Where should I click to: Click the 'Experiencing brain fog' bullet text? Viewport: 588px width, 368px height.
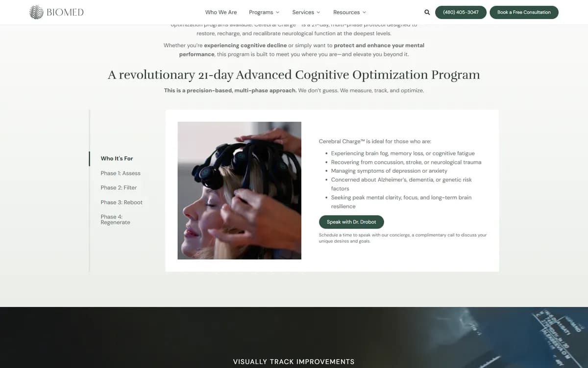(403, 153)
